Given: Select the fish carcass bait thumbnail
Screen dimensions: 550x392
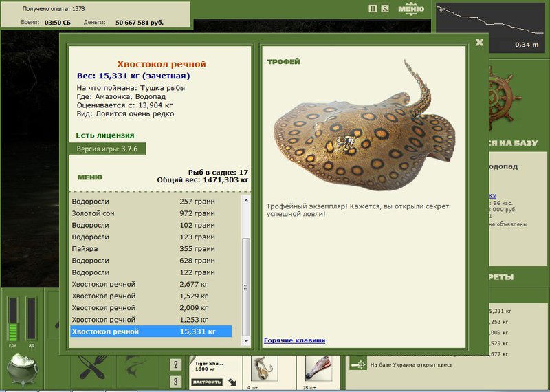Looking at the screenshot, I should 318,368.
